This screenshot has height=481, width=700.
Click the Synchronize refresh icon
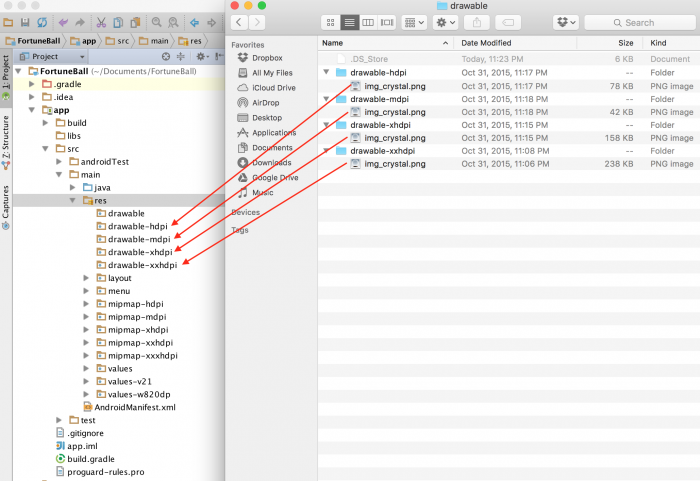tap(41, 21)
